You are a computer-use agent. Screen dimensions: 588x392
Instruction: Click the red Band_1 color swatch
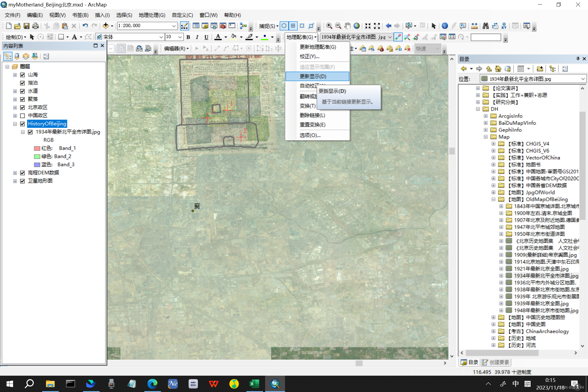point(37,148)
